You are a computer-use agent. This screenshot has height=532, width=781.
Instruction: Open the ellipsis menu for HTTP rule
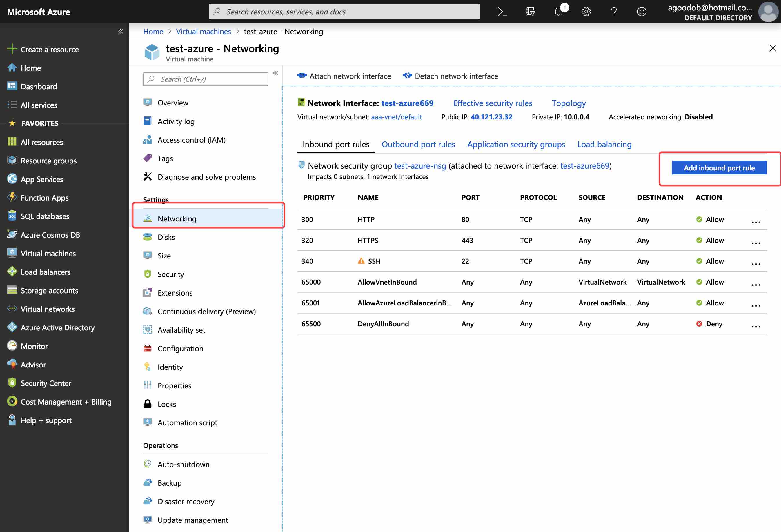click(x=756, y=222)
